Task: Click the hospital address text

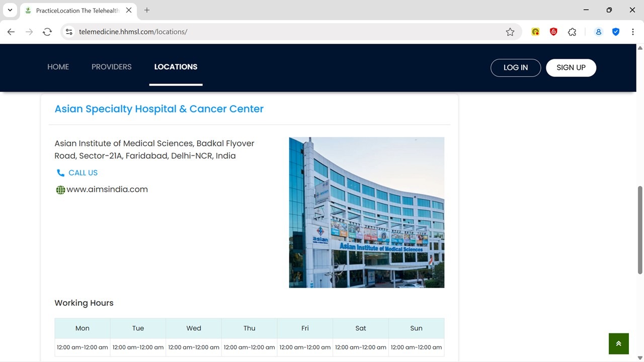Action: tap(154, 149)
